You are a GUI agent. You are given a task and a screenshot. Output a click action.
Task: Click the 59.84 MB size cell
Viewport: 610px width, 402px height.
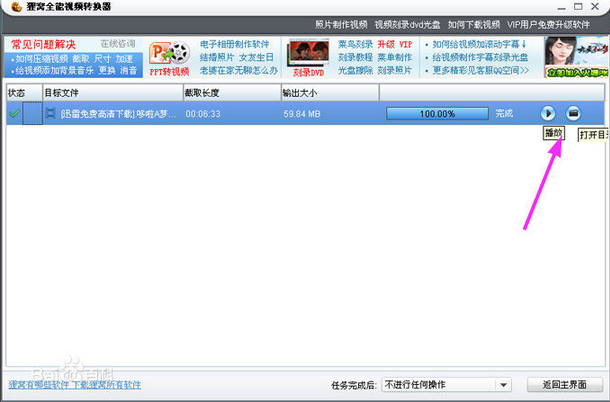pos(302,114)
